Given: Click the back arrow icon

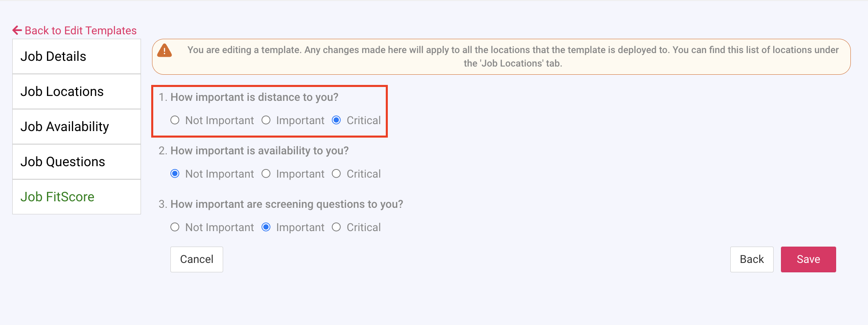Looking at the screenshot, I should click(17, 30).
